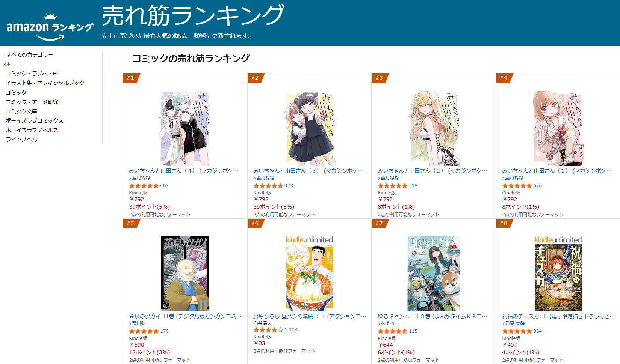This screenshot has width=620, height=364.
Task: Click the 祝福のチェスカ cover thumbnail
Action: (558, 278)
